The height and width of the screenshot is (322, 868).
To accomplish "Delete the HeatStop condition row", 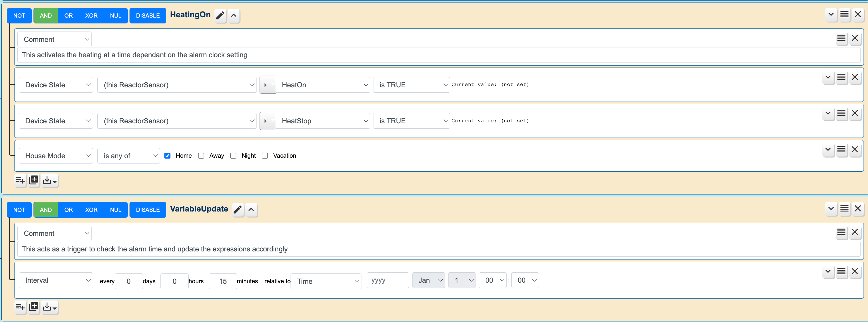I will 855,113.
